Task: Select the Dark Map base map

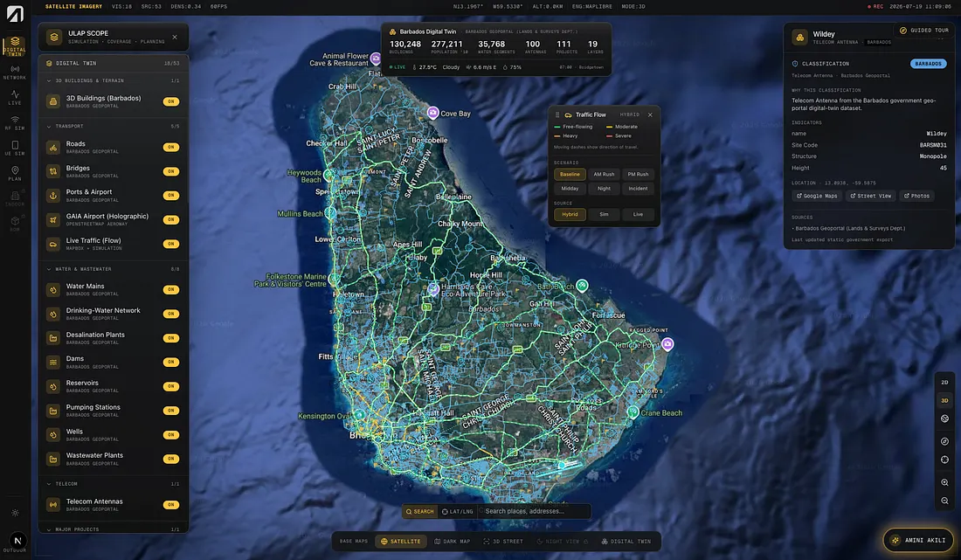Action: pyautogui.click(x=453, y=542)
